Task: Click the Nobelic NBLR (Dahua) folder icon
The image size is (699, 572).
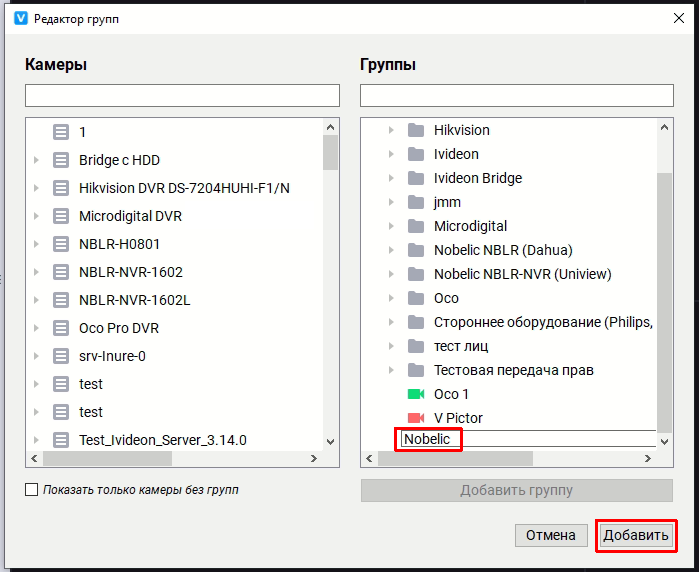Action: pos(416,250)
